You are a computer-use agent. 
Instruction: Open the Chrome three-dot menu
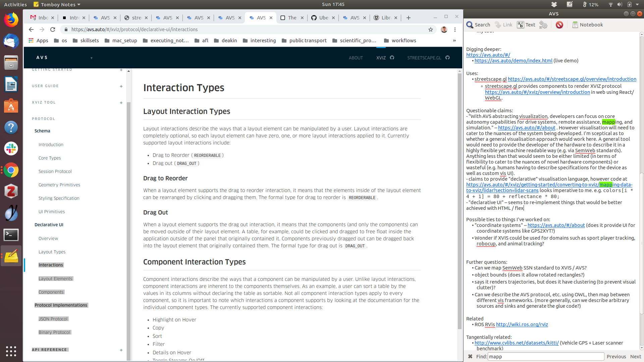[x=455, y=29]
